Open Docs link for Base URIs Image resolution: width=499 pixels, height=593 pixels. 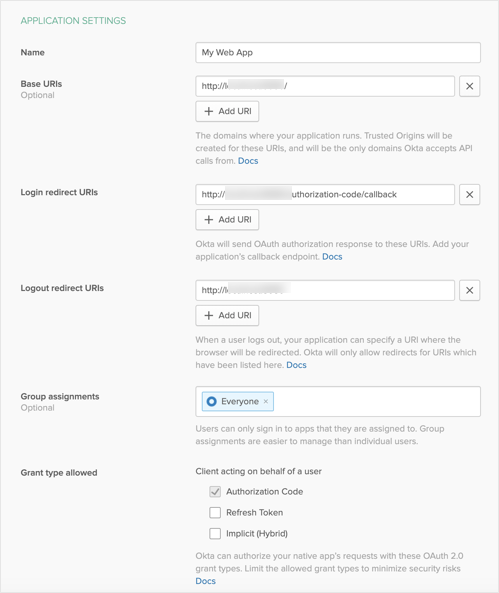(x=248, y=161)
